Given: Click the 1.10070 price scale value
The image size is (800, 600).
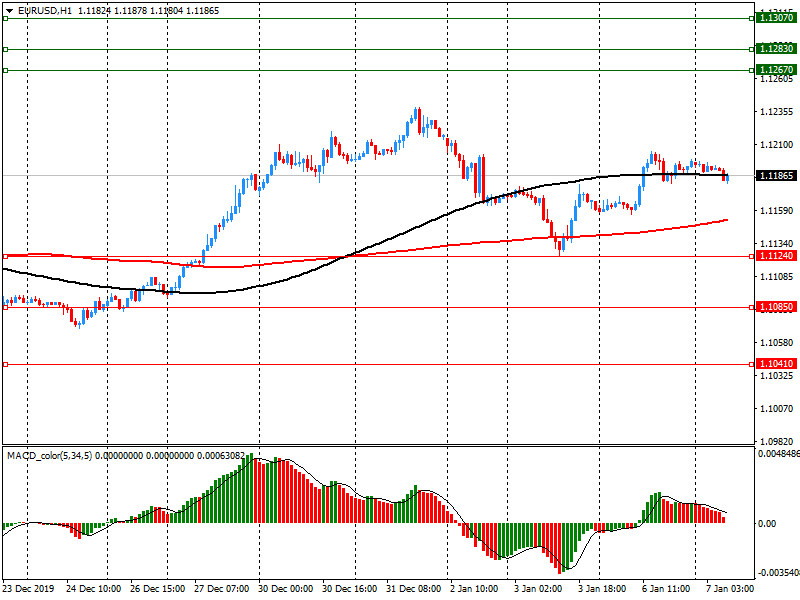Looking at the screenshot, I should click(x=777, y=409).
